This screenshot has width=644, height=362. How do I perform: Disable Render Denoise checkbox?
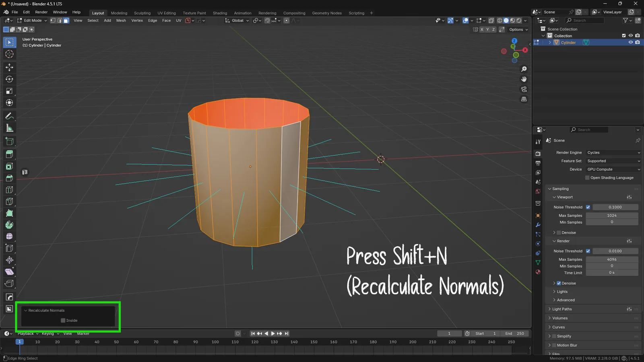(559, 283)
